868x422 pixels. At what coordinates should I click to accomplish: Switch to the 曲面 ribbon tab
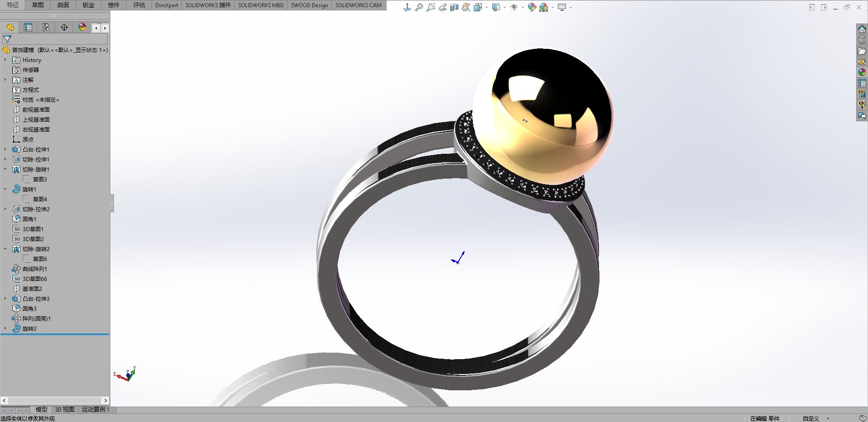pos(63,5)
